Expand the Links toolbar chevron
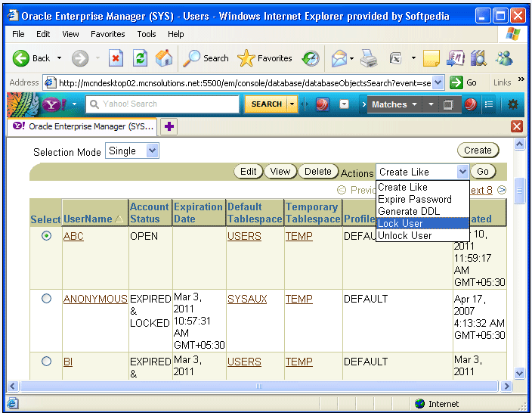The image size is (532, 413). [521, 79]
